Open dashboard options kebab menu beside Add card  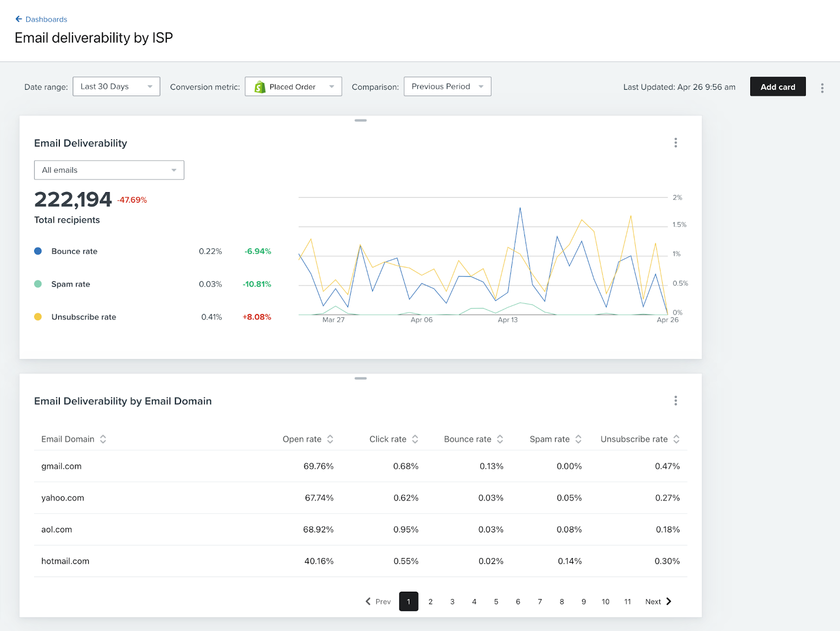(x=822, y=88)
